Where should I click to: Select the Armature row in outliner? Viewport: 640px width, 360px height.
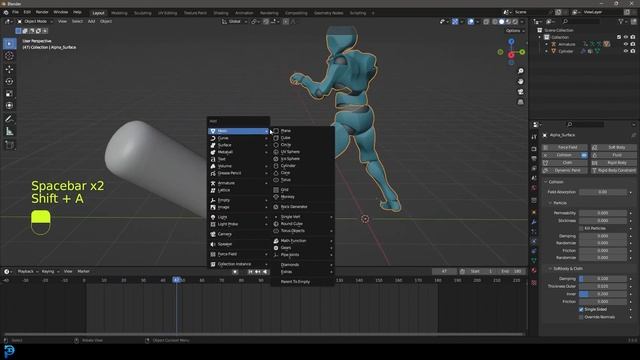click(567, 44)
